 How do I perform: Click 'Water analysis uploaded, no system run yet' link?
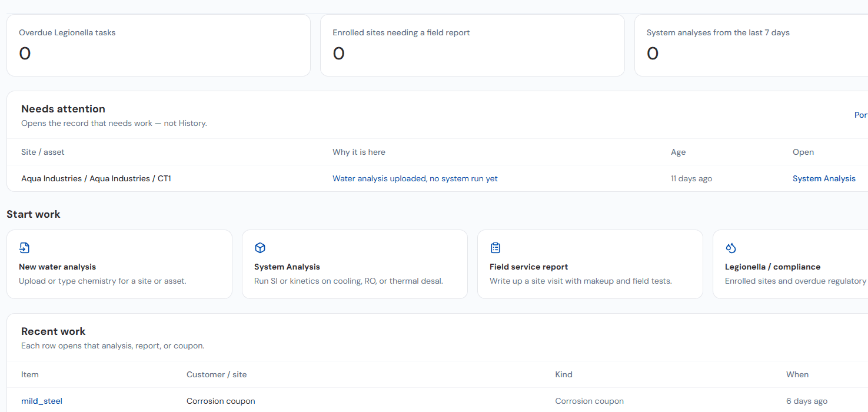(415, 178)
